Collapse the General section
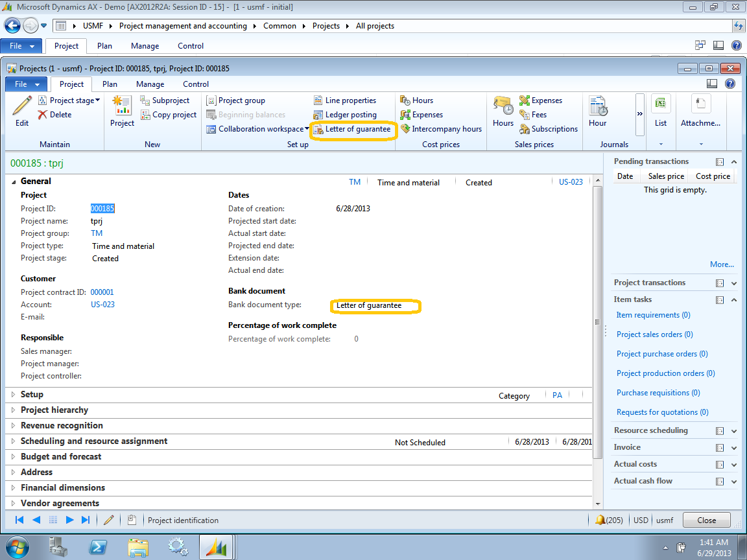The width and height of the screenshot is (747, 560). tap(14, 181)
